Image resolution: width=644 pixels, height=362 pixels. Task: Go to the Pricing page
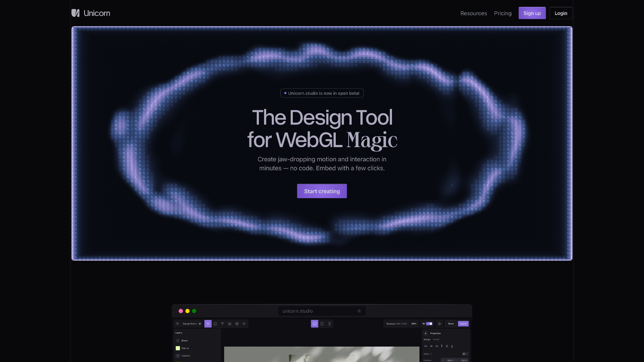point(503,13)
